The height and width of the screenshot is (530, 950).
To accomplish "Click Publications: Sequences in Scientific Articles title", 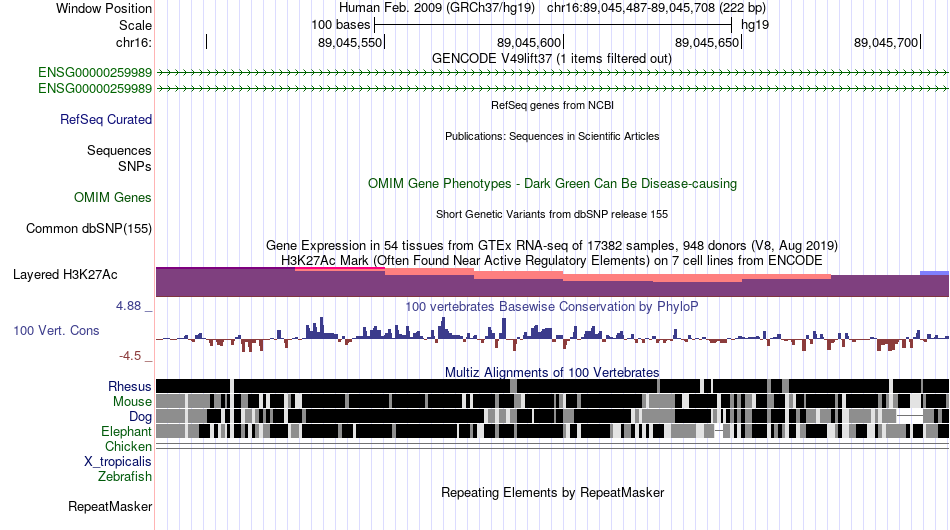I will pos(552,136).
